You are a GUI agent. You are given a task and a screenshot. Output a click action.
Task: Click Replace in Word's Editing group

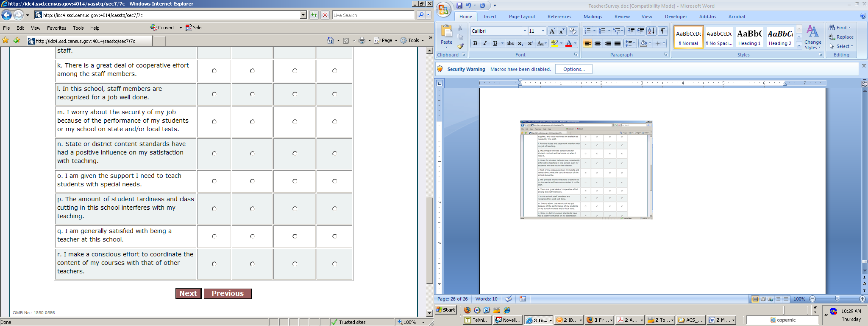tap(841, 37)
